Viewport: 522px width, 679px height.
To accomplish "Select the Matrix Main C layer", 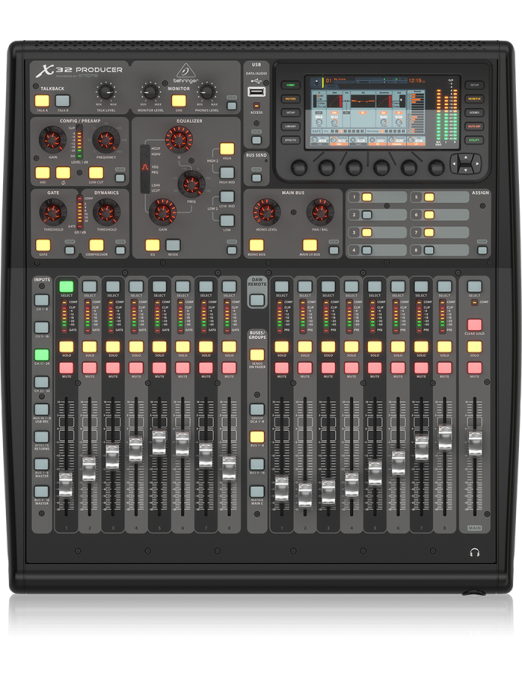I will pyautogui.click(x=257, y=491).
